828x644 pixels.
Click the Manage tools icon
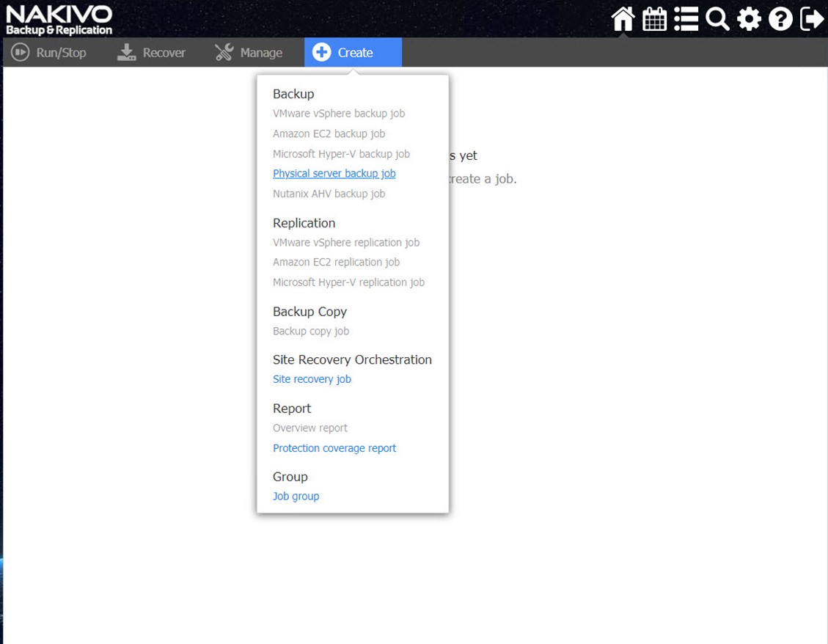(x=224, y=52)
